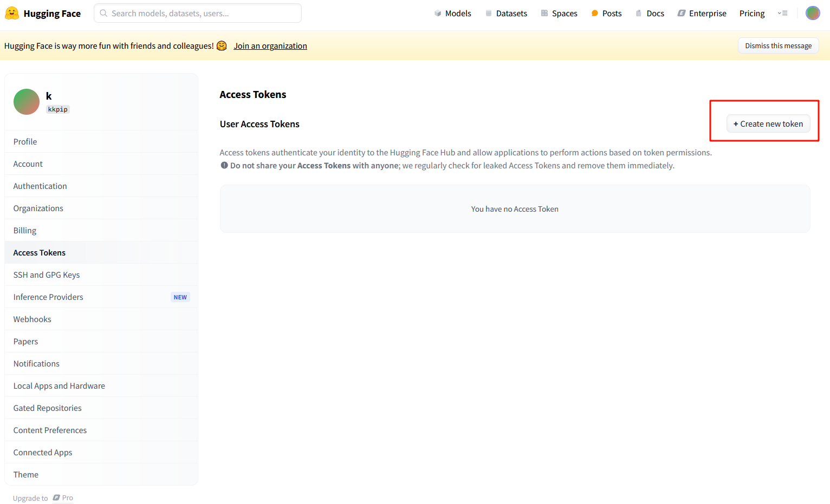This screenshot has width=830, height=504.
Task: Click the hugging emoji in banner
Action: click(x=222, y=46)
